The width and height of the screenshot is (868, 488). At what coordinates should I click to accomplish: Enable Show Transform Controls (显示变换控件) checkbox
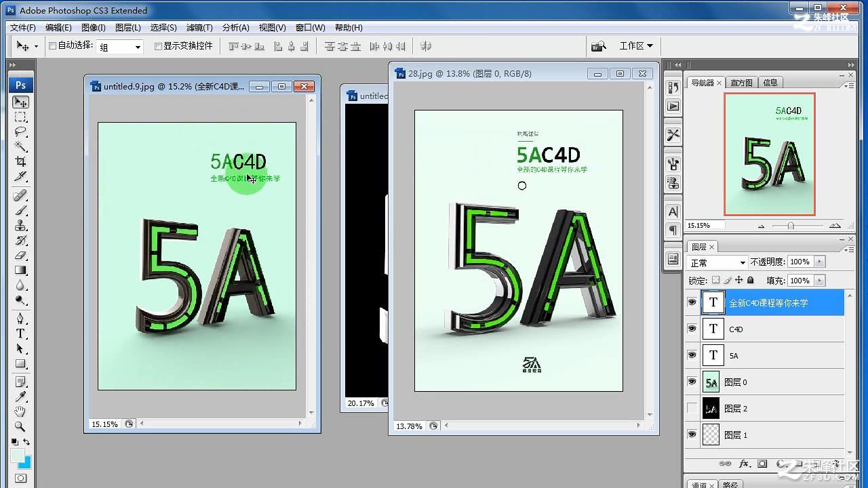pyautogui.click(x=159, y=46)
